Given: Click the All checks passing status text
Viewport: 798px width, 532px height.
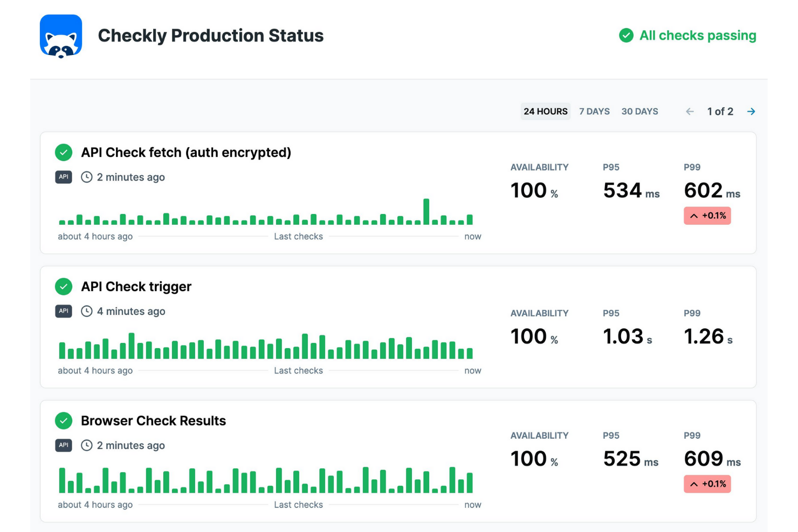Looking at the screenshot, I should coord(697,36).
